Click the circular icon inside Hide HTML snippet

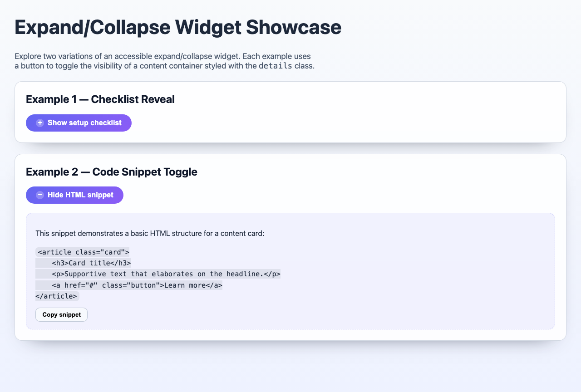tap(40, 195)
